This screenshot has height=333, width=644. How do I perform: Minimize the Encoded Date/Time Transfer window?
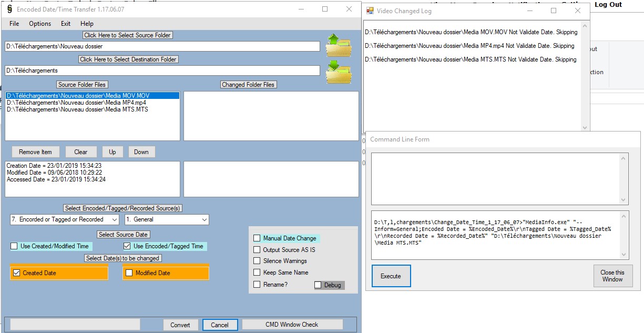click(x=301, y=9)
